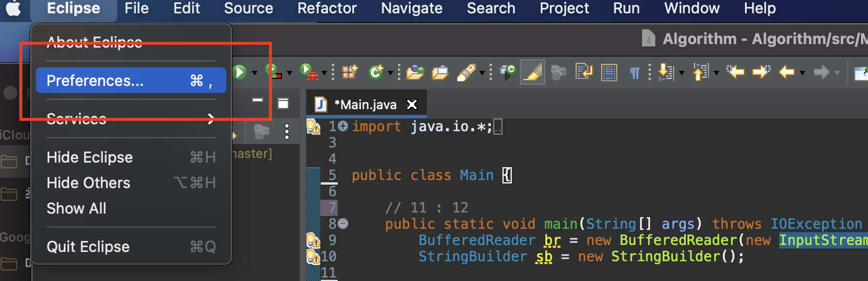Click the Forward navigation arrow
Screen dimensions: 868x281
click(x=821, y=73)
